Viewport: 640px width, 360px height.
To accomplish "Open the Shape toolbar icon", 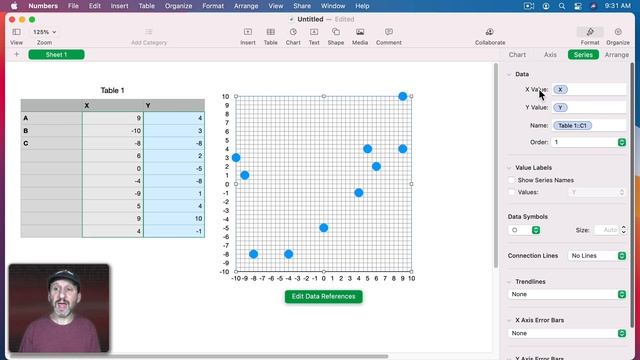I will coord(336,32).
